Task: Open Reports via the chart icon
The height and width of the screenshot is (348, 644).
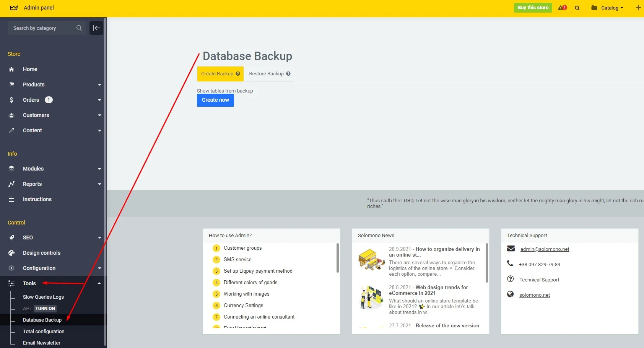Action: click(11, 184)
